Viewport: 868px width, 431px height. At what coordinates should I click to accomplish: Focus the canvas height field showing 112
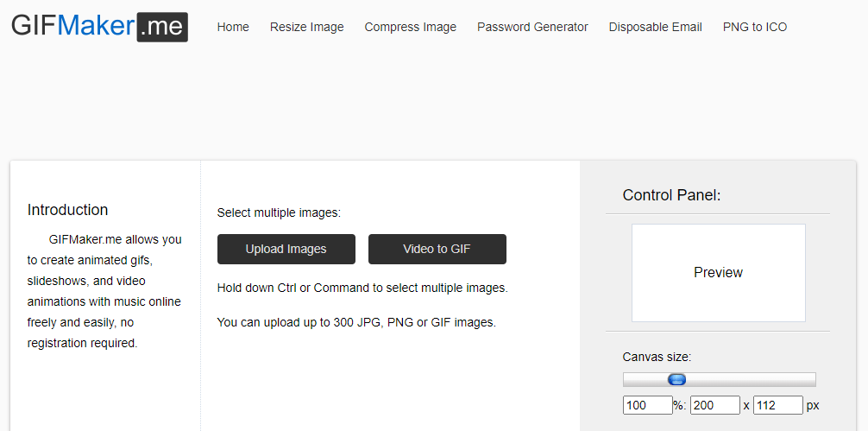coord(778,405)
